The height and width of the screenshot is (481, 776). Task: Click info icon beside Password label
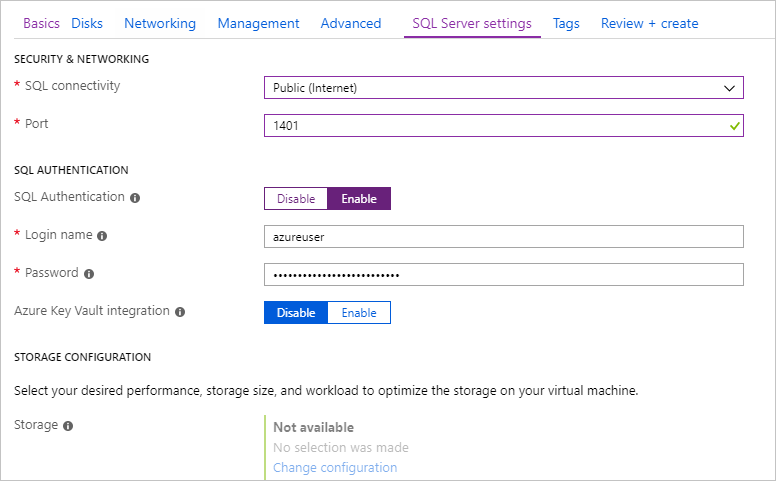89,274
